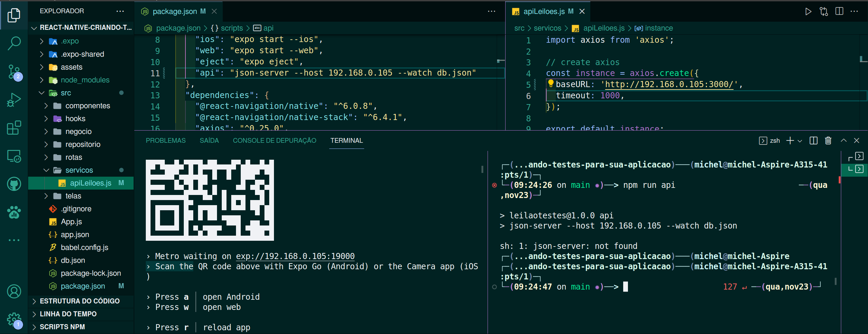Open the Manage settings gear
Screen dimensions: 868x334
pos(14,320)
